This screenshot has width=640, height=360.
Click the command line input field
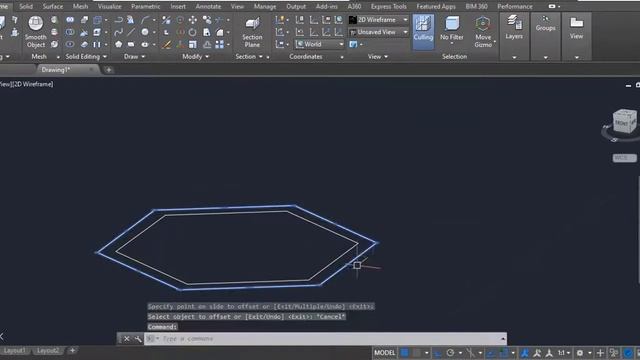325,339
